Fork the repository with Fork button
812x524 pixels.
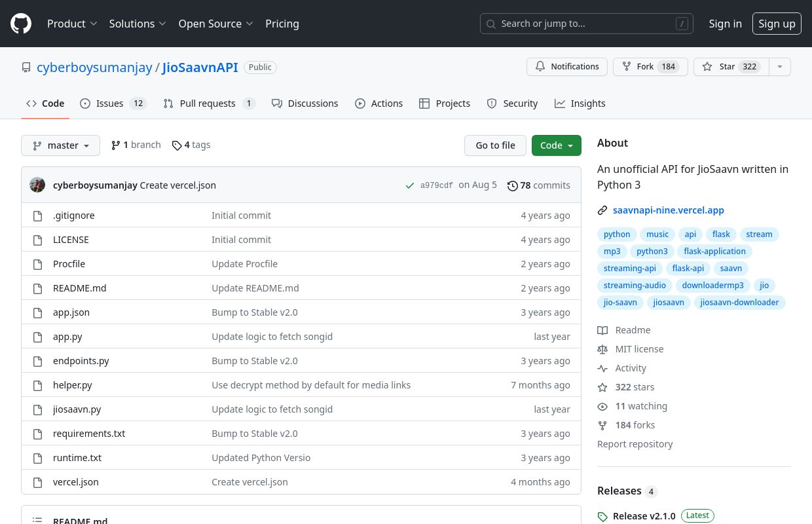[x=650, y=67]
